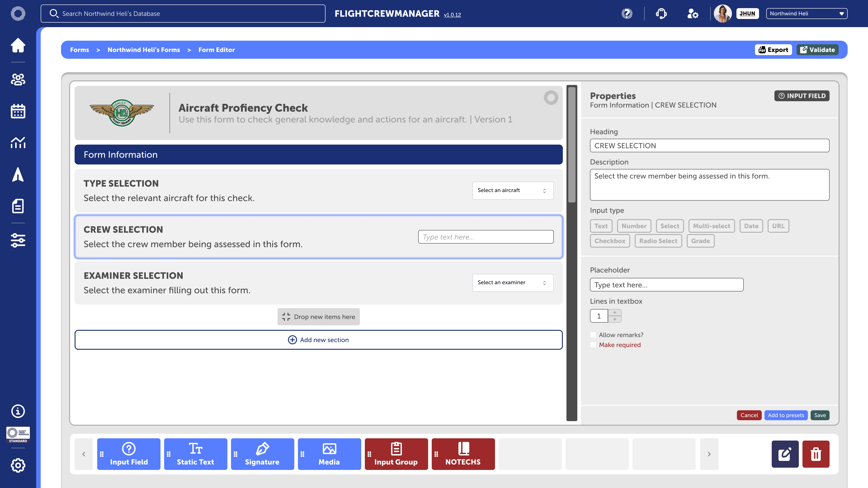Open the Select an examiner dropdown

coord(512,283)
